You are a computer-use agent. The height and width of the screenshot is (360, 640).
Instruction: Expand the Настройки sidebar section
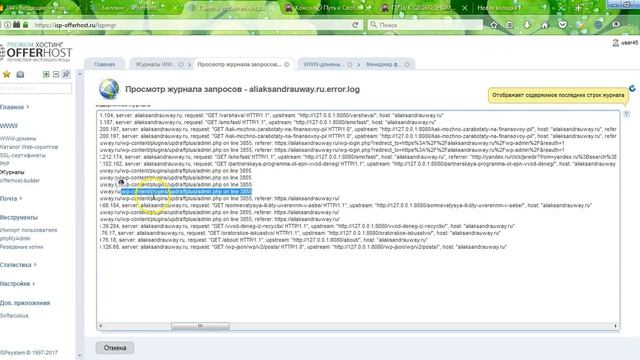pyautogui.click(x=17, y=284)
